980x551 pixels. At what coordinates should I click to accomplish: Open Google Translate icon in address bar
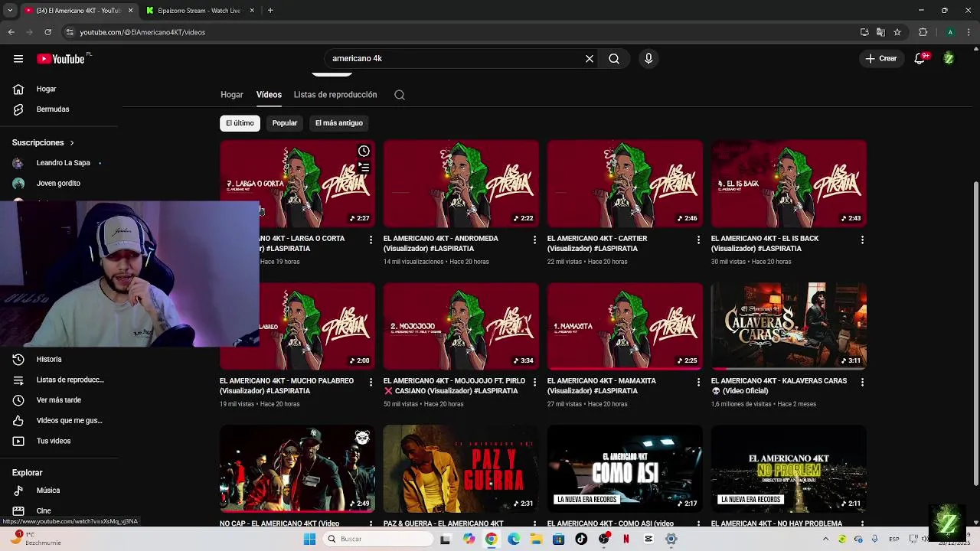click(x=880, y=32)
